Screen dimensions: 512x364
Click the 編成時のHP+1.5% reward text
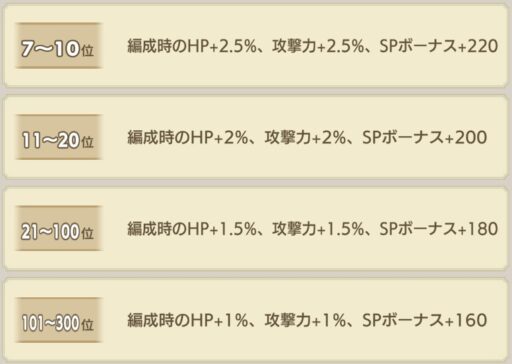pos(192,229)
